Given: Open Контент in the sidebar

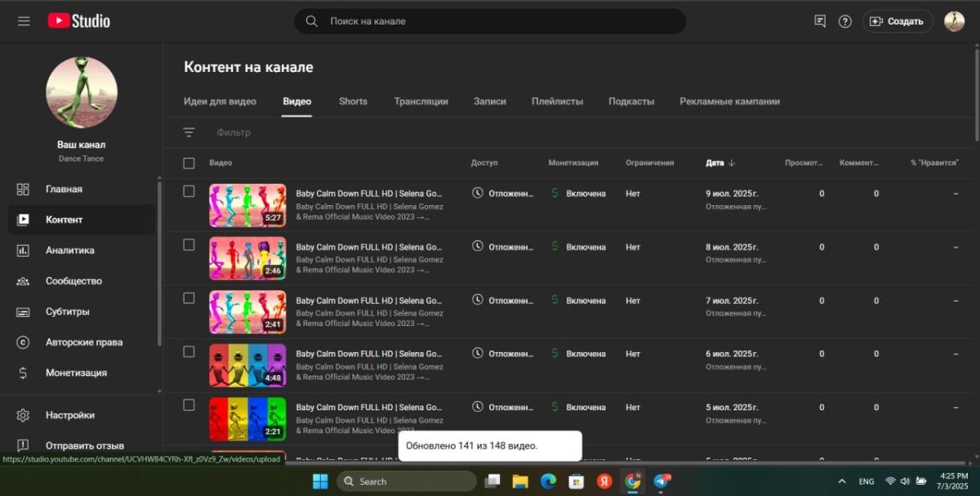Looking at the screenshot, I should click(82, 220).
